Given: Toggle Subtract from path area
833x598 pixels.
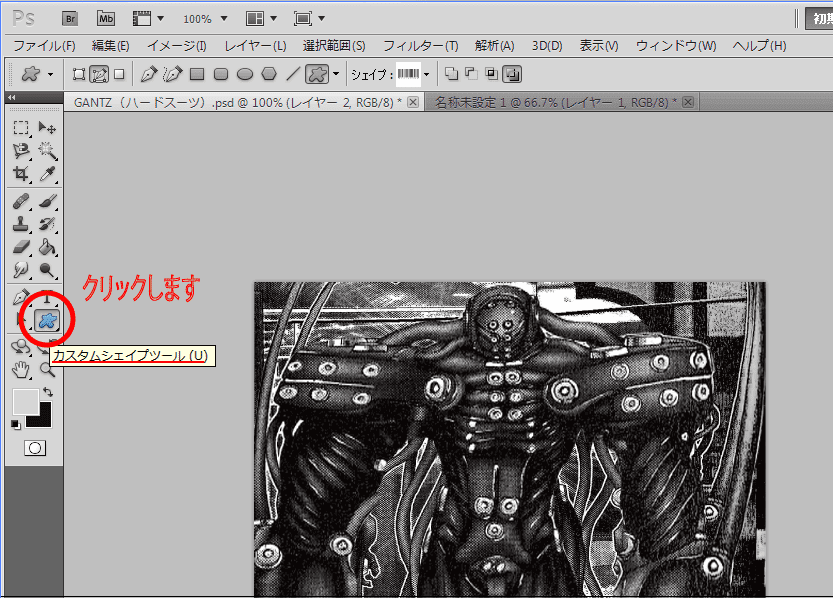Looking at the screenshot, I should (x=471, y=74).
